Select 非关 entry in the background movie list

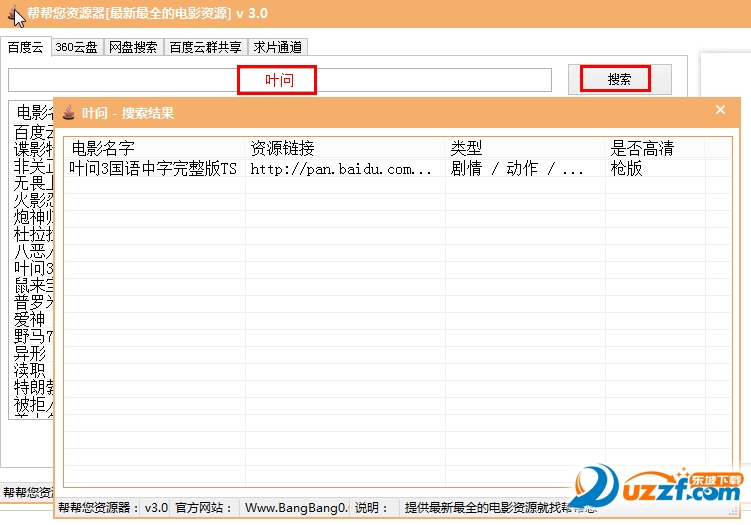pos(33,167)
